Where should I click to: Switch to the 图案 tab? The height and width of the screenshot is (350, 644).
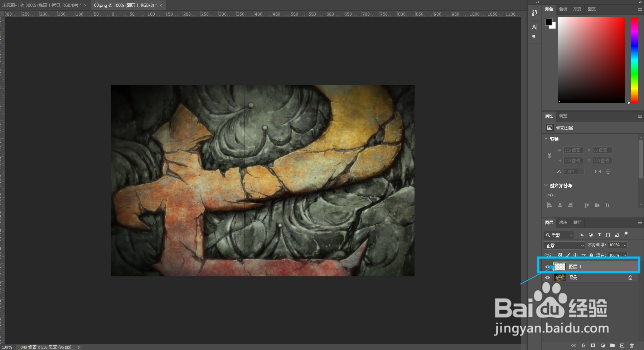tap(592, 9)
